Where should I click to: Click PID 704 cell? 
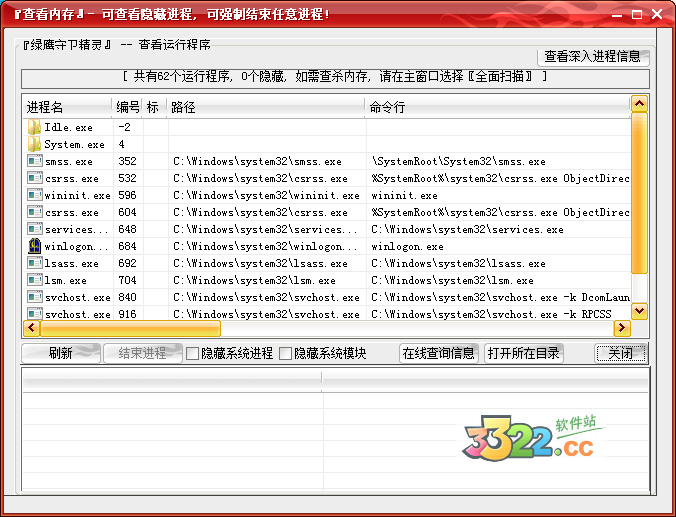tap(128, 280)
